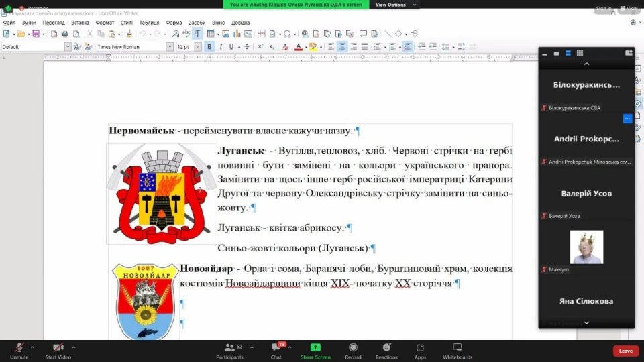Image resolution: width=644 pixels, height=362 pixels.
Task: Click the Print icon
Action: pos(65,34)
